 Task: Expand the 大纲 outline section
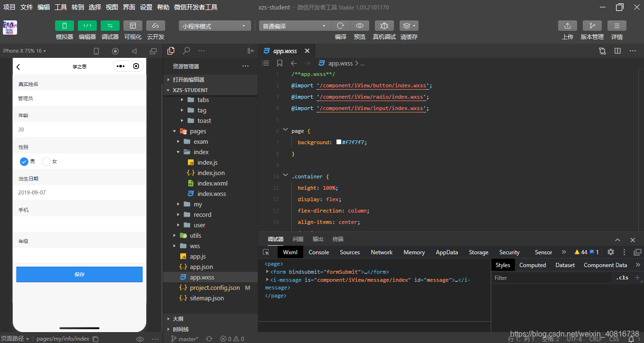[210, 319]
